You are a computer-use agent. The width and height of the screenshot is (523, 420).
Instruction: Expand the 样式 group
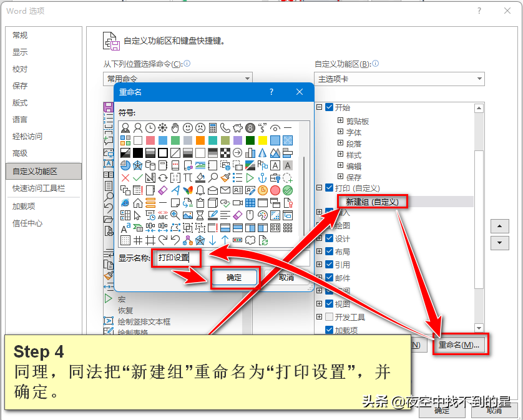click(x=340, y=154)
